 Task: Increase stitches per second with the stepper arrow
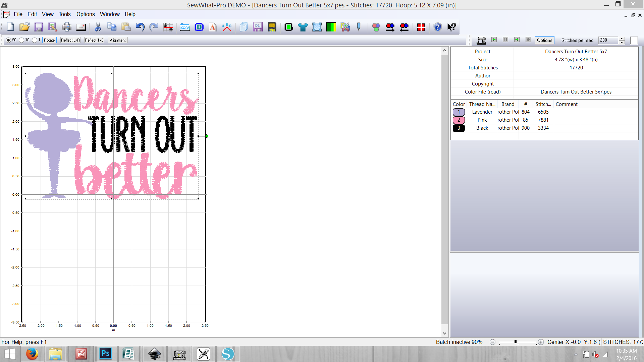(x=622, y=38)
